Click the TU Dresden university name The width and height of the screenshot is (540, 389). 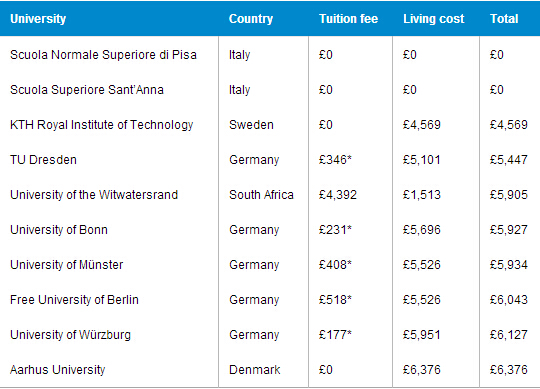point(43,160)
